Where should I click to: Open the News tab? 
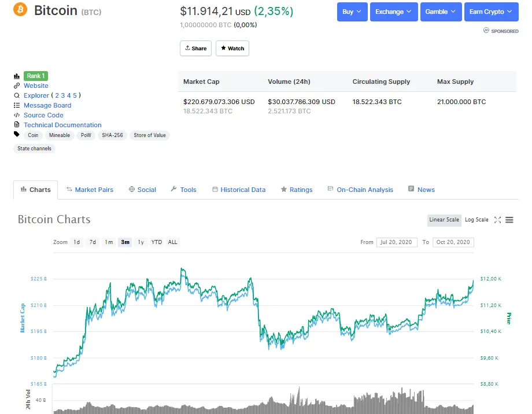pos(422,190)
